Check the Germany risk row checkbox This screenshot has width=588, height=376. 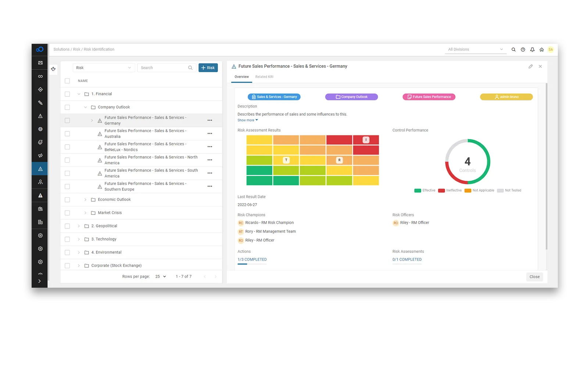point(67,121)
